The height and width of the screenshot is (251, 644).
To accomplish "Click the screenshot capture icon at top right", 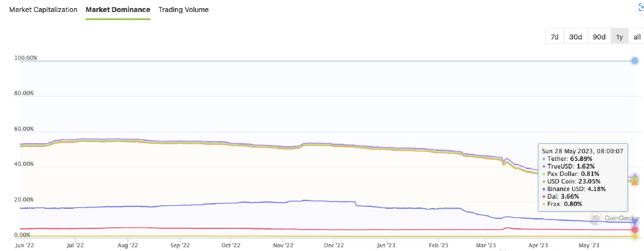I will pyautogui.click(x=641, y=8).
